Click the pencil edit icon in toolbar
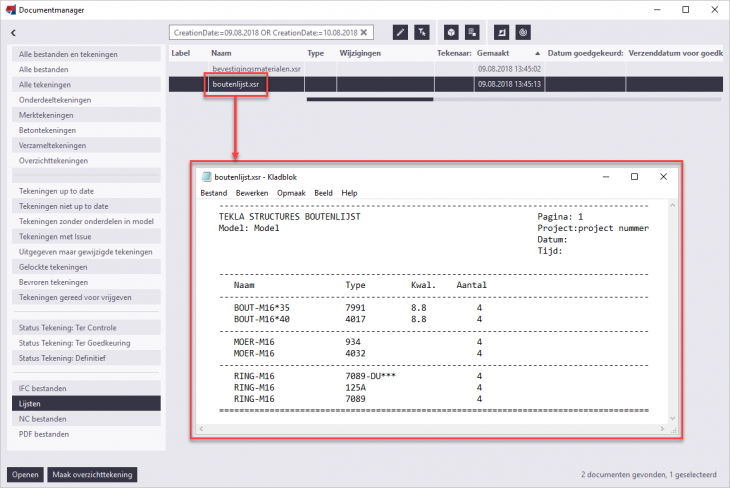The image size is (730, 488). pos(400,32)
